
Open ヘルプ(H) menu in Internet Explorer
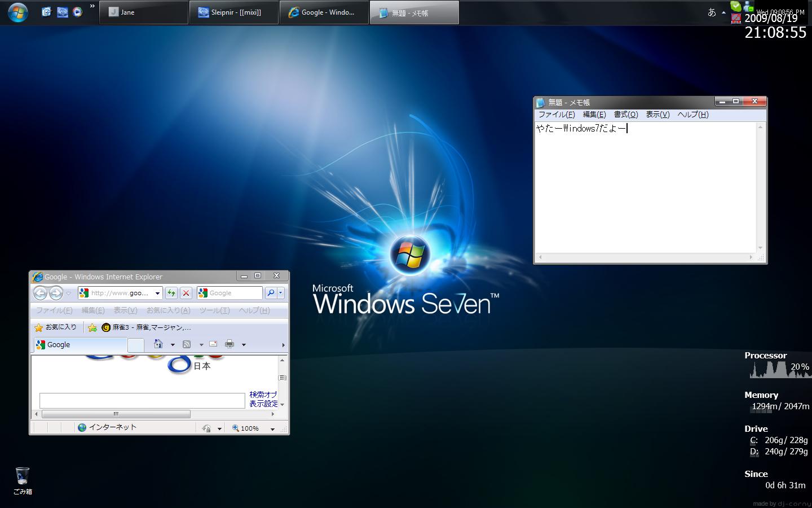pyautogui.click(x=254, y=310)
